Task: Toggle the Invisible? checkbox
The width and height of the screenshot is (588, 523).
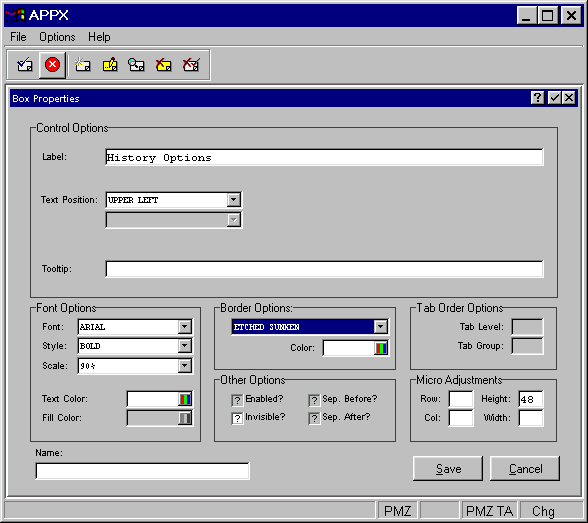Action: pyautogui.click(x=237, y=418)
